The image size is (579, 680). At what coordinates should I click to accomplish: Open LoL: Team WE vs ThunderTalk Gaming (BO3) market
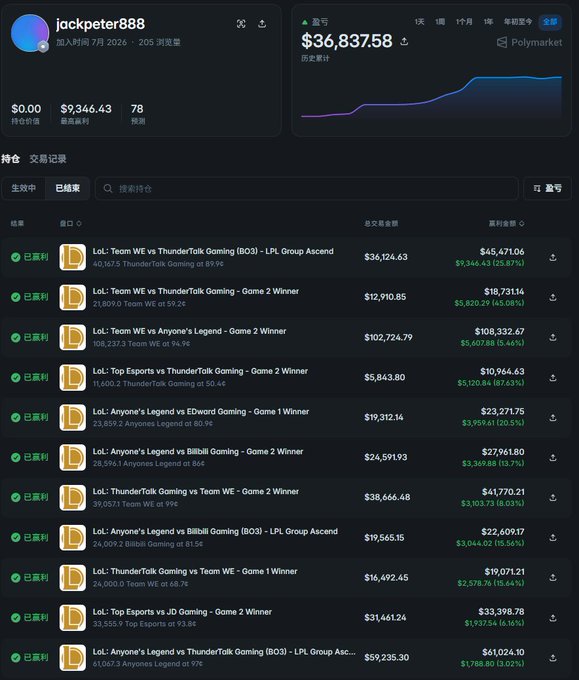coord(213,251)
